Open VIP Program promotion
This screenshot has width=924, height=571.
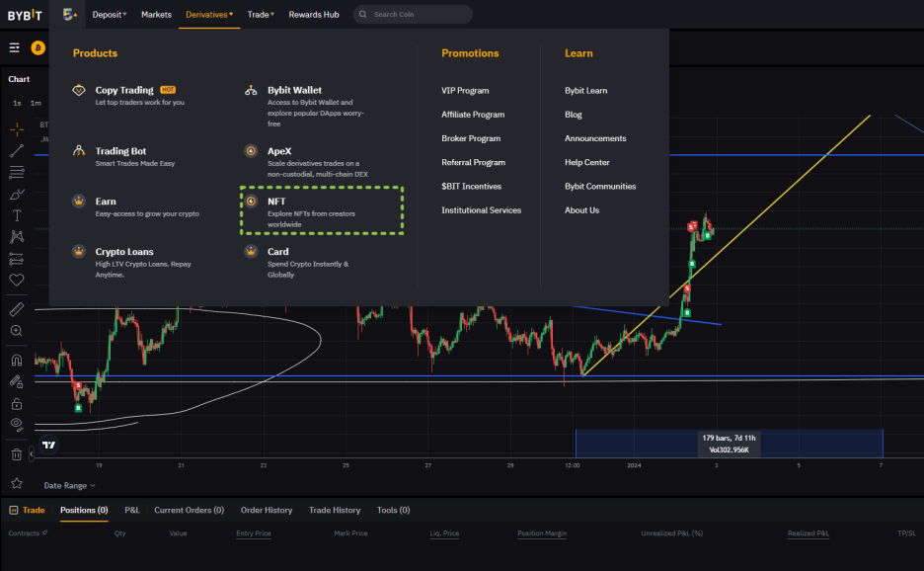point(465,90)
